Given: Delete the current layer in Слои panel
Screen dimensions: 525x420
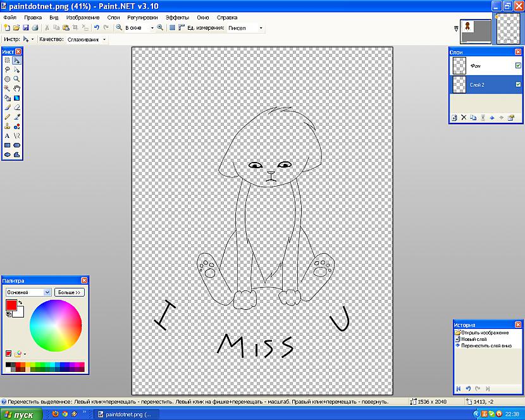Looking at the screenshot, I should click(x=464, y=118).
